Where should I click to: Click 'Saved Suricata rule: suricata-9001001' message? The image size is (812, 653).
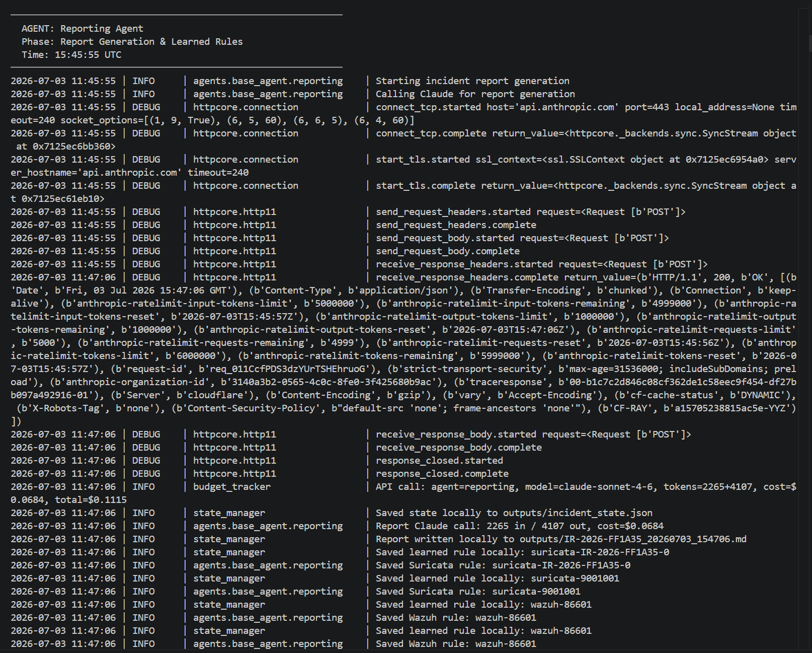coord(478,592)
